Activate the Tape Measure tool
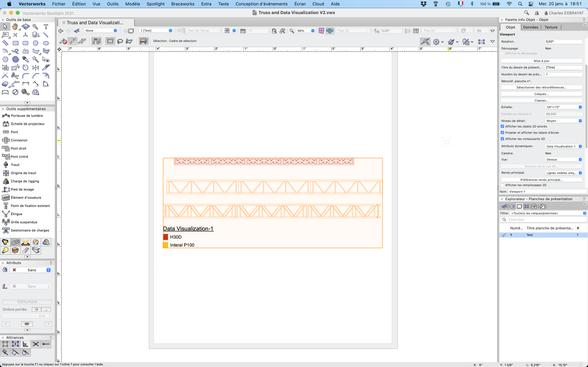 pos(25,92)
